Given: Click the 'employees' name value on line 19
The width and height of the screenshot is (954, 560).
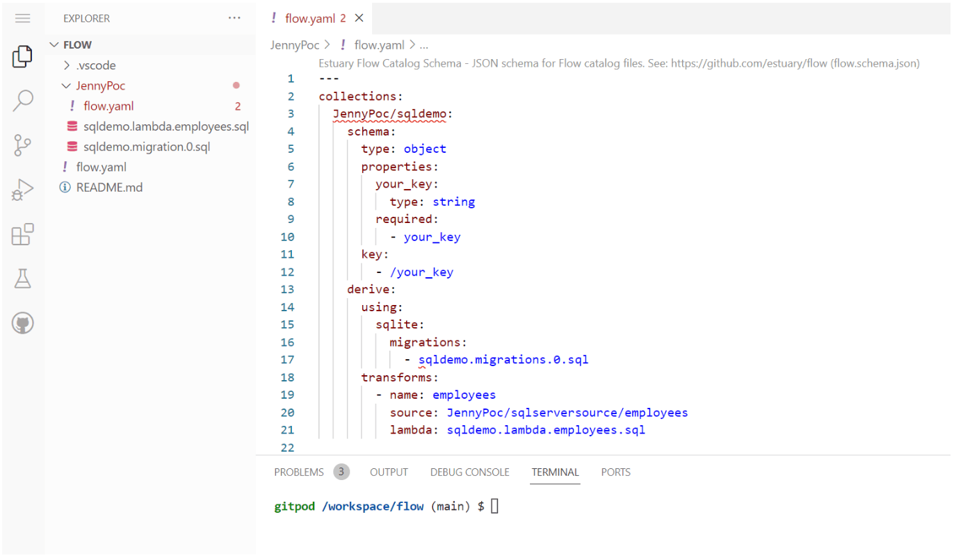Looking at the screenshot, I should click(x=464, y=395).
